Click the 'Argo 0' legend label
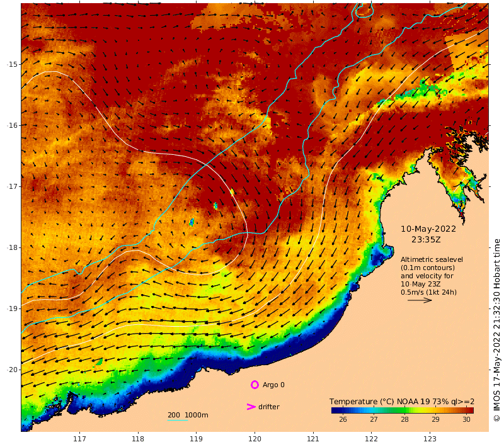The height and width of the screenshot is (447, 504). [273, 385]
